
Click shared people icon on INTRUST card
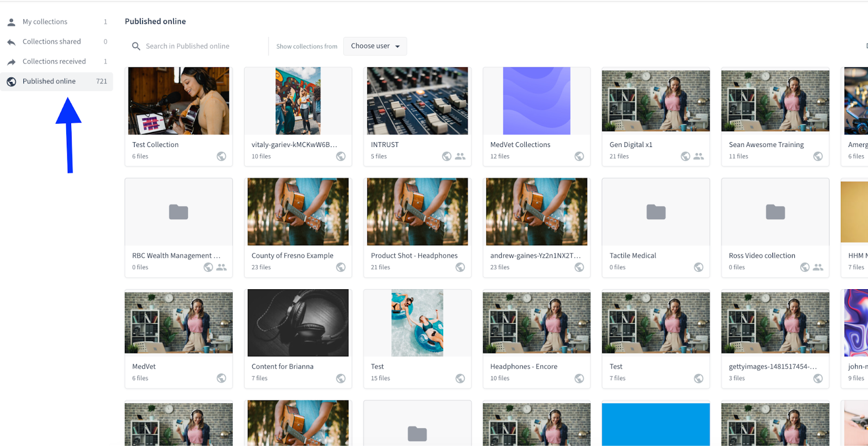(x=460, y=156)
